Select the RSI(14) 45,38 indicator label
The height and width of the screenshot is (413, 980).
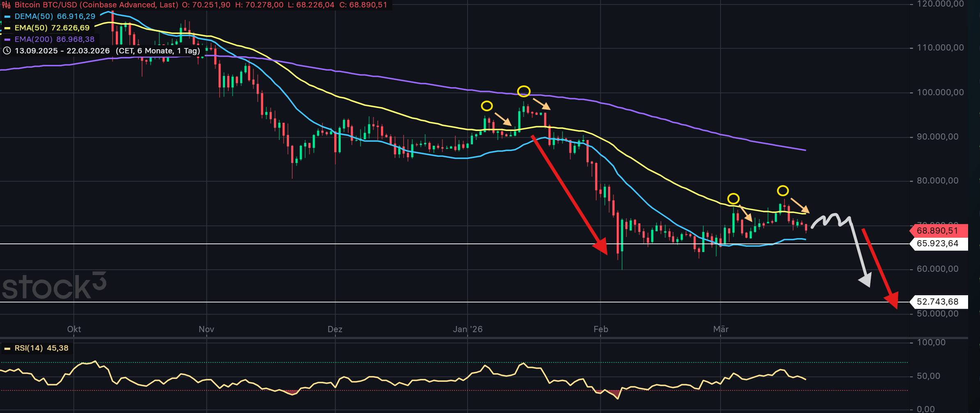[x=41, y=348]
